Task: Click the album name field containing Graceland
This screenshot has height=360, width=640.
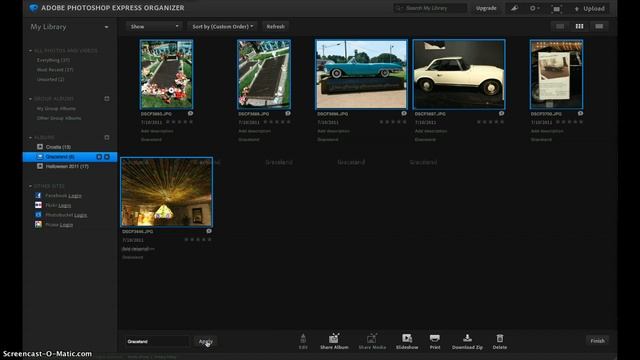Action: tap(157, 342)
